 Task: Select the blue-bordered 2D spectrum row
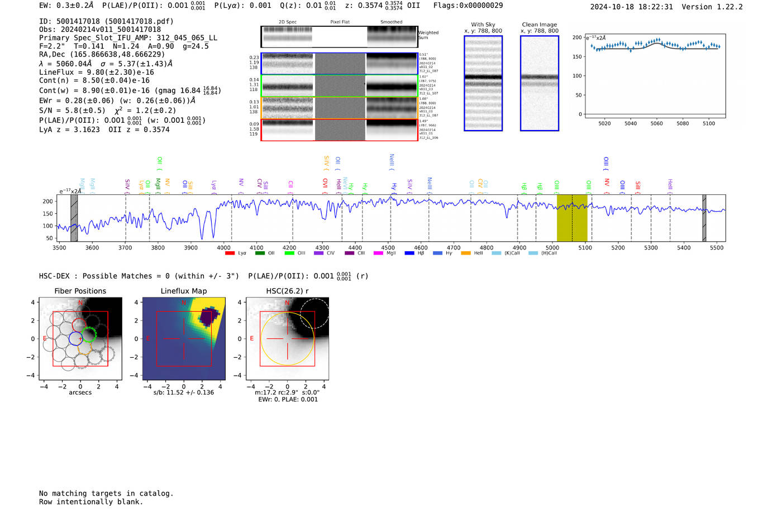click(x=340, y=64)
